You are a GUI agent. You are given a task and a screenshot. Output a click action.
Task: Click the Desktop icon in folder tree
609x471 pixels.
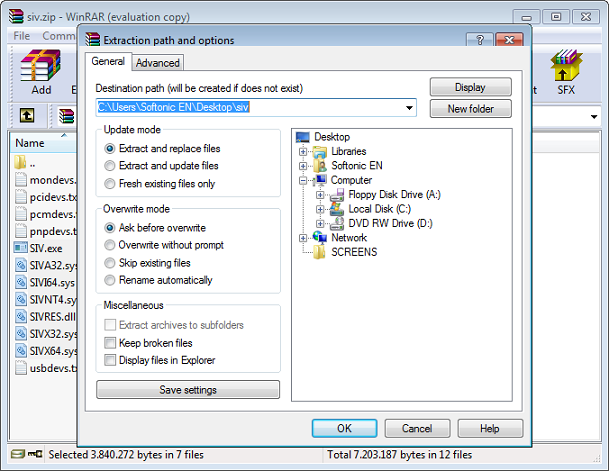(303, 137)
